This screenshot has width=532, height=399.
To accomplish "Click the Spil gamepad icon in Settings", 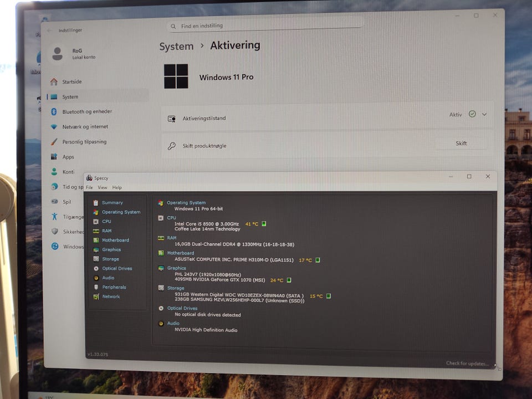I will 55,202.
